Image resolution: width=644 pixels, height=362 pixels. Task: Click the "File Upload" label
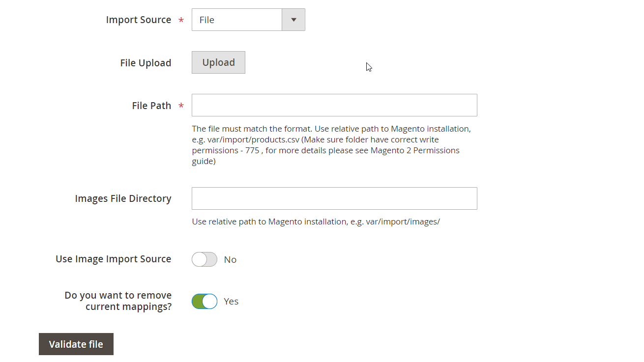pos(146,63)
